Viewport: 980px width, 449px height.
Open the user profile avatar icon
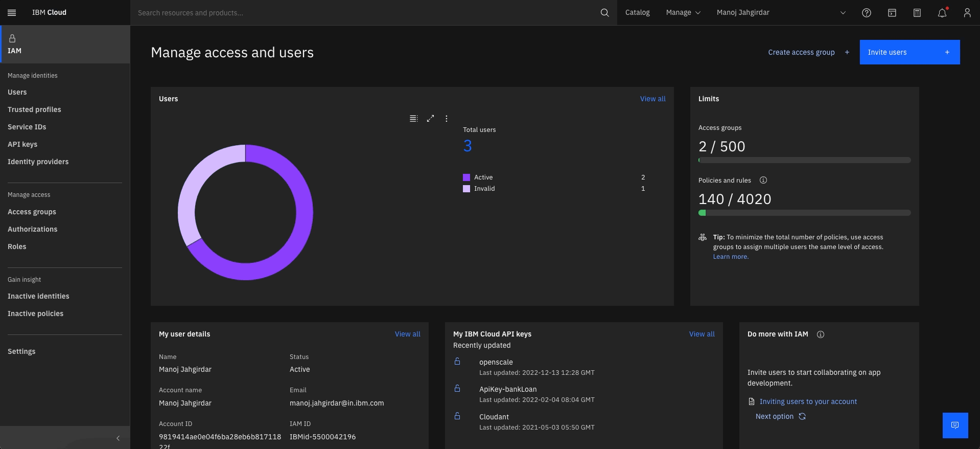pos(967,13)
